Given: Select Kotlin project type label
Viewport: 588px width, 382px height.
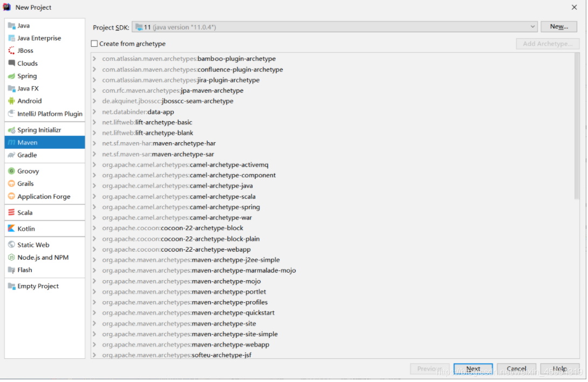Looking at the screenshot, I should click(26, 229).
